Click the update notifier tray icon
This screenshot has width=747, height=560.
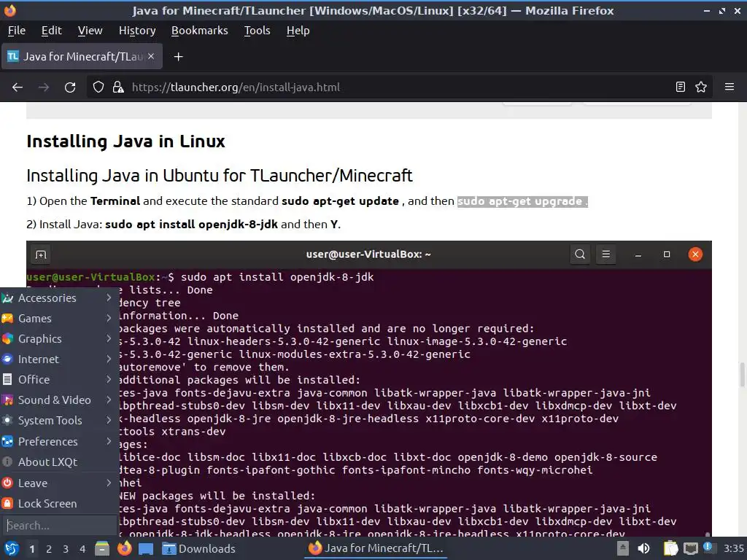[708, 548]
